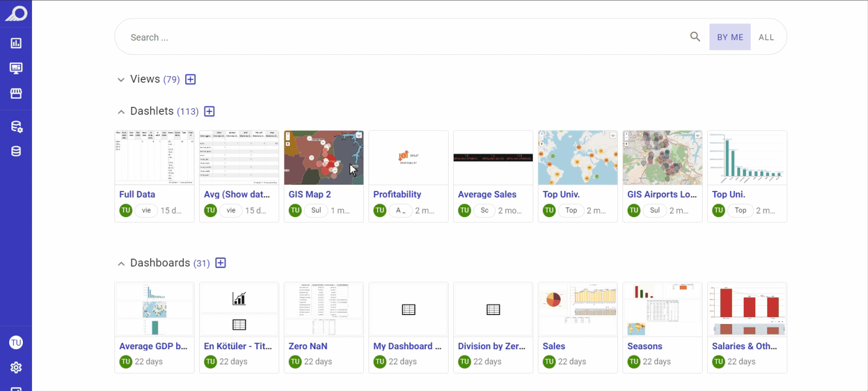
Task: Open the database-with-gear icon in sidebar
Action: click(x=16, y=126)
